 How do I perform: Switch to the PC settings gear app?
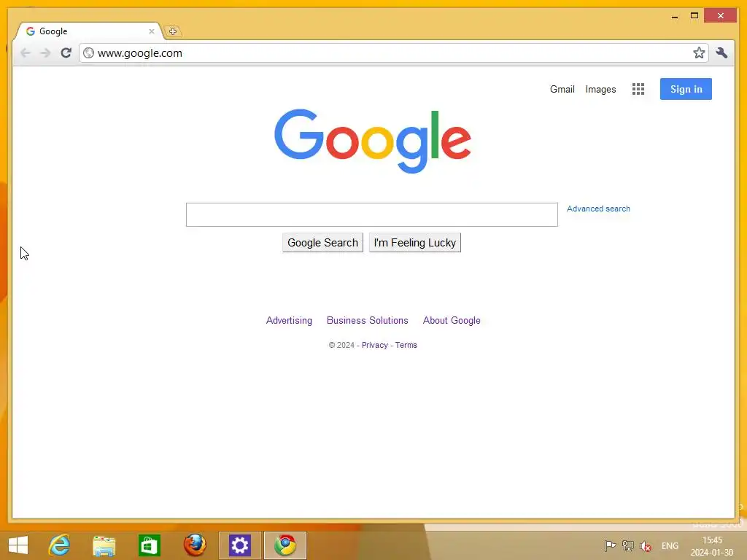(x=239, y=545)
